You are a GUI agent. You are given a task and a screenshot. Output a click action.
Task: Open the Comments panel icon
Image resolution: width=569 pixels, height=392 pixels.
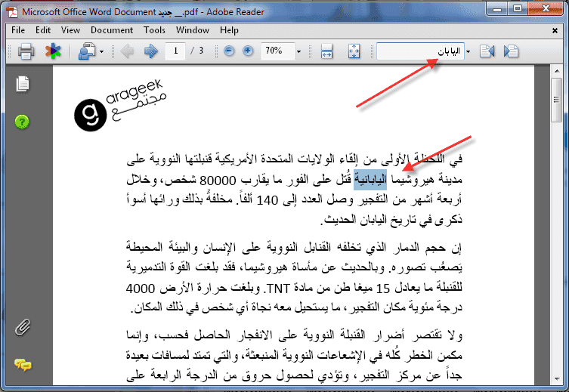(x=23, y=365)
